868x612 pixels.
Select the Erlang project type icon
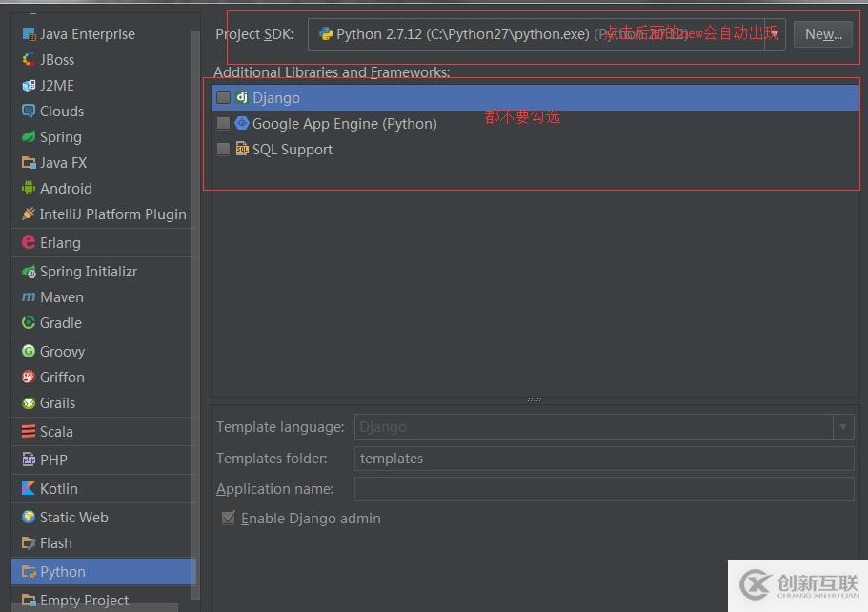[29, 242]
